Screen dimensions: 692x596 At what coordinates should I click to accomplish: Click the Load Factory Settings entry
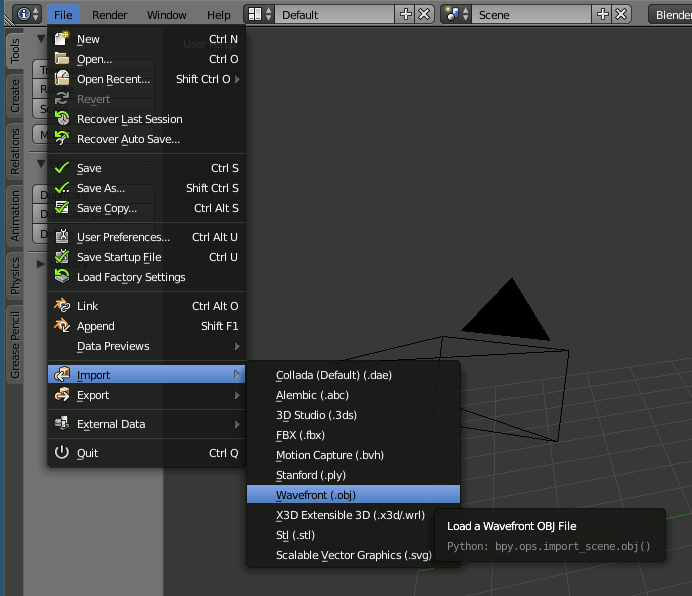[146, 277]
